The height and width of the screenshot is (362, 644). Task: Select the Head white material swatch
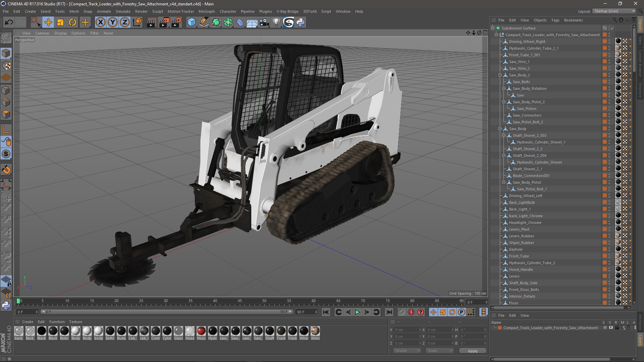(x=190, y=333)
